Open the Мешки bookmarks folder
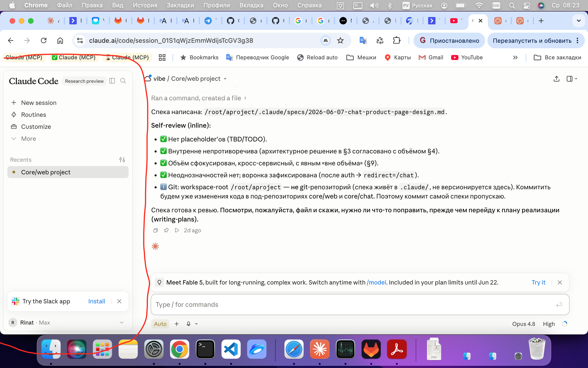The height and width of the screenshot is (368, 588). point(361,57)
